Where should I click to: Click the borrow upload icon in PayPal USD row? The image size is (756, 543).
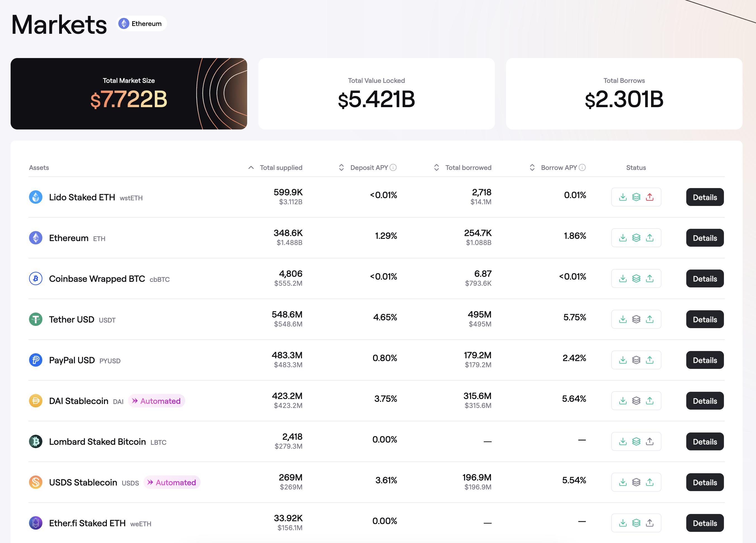(x=649, y=360)
